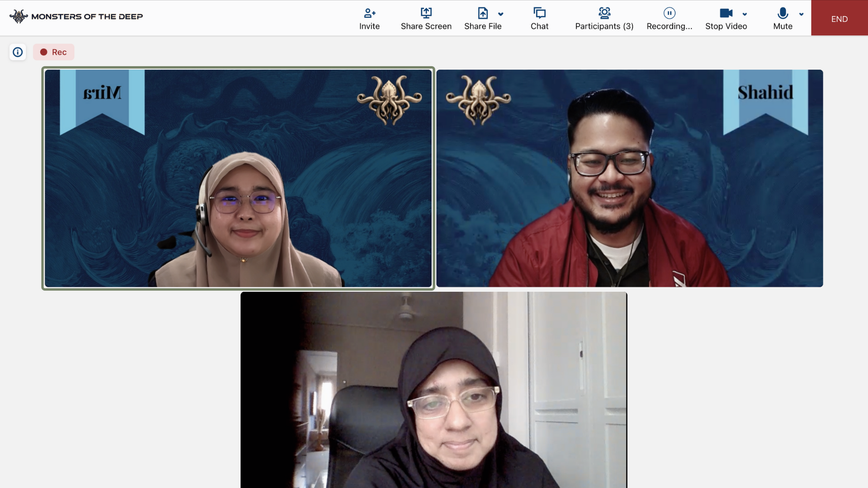The height and width of the screenshot is (488, 868).
Task: Click the red Rec indicator
Action: [x=53, y=52]
